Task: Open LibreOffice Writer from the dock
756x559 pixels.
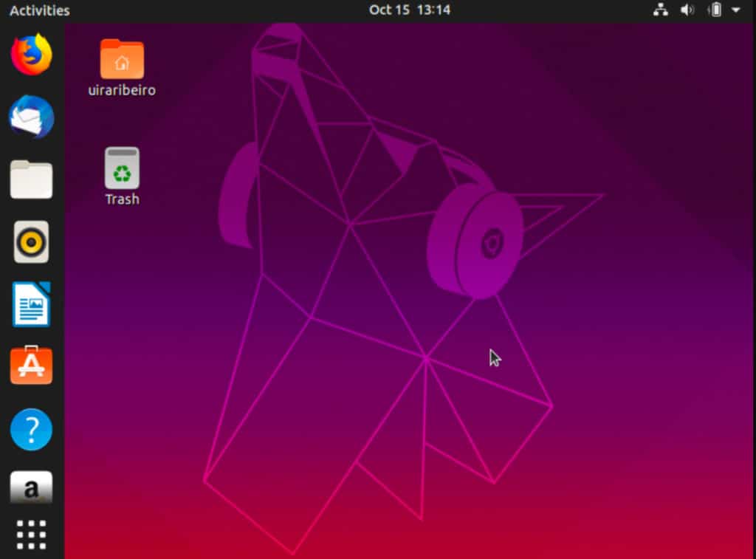Action: 30,304
